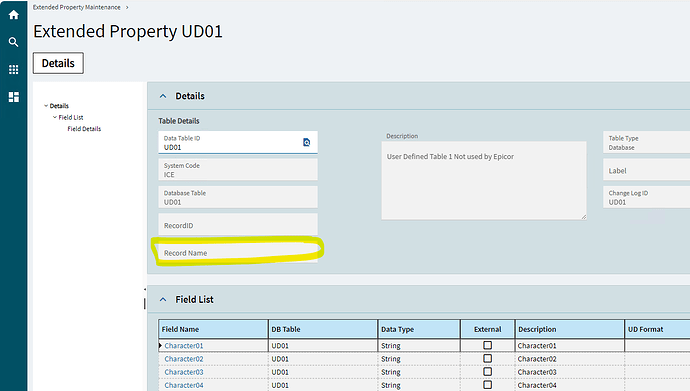The width and height of the screenshot is (690, 391).
Task: Open the apps grid menu icon
Action: [x=14, y=69]
